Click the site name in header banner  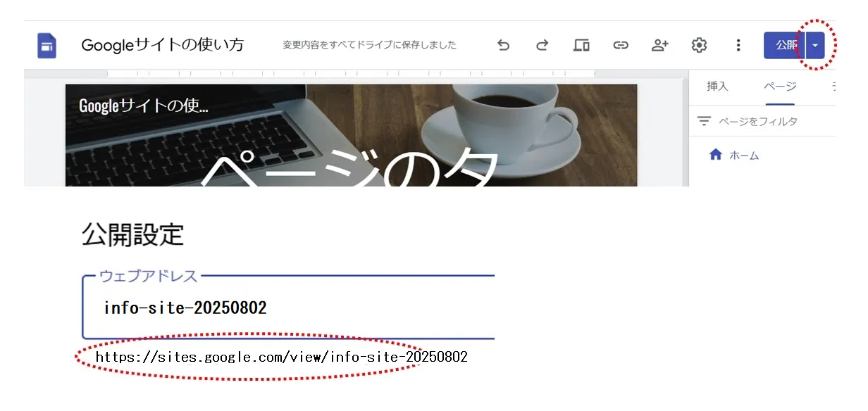click(x=144, y=106)
